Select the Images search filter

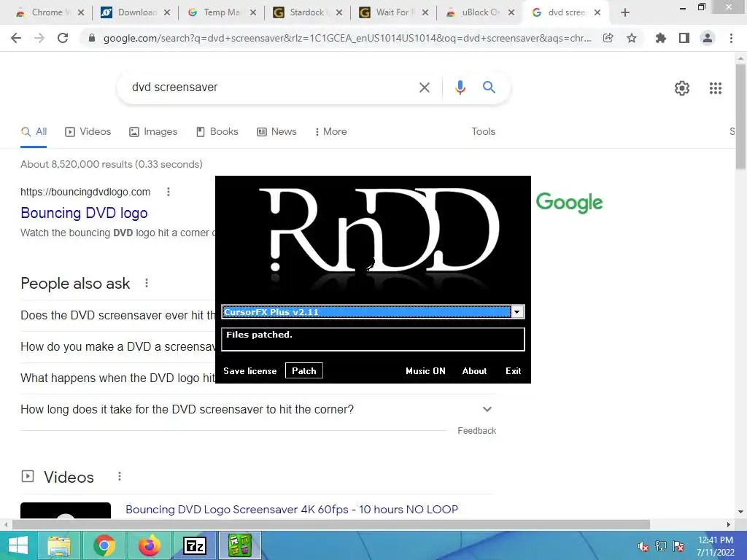(153, 132)
